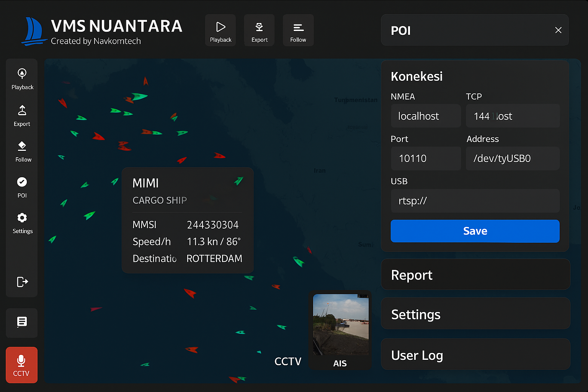This screenshot has width=588, height=392.
Task: Select Playback in the left sidebar
Action: 22,78
